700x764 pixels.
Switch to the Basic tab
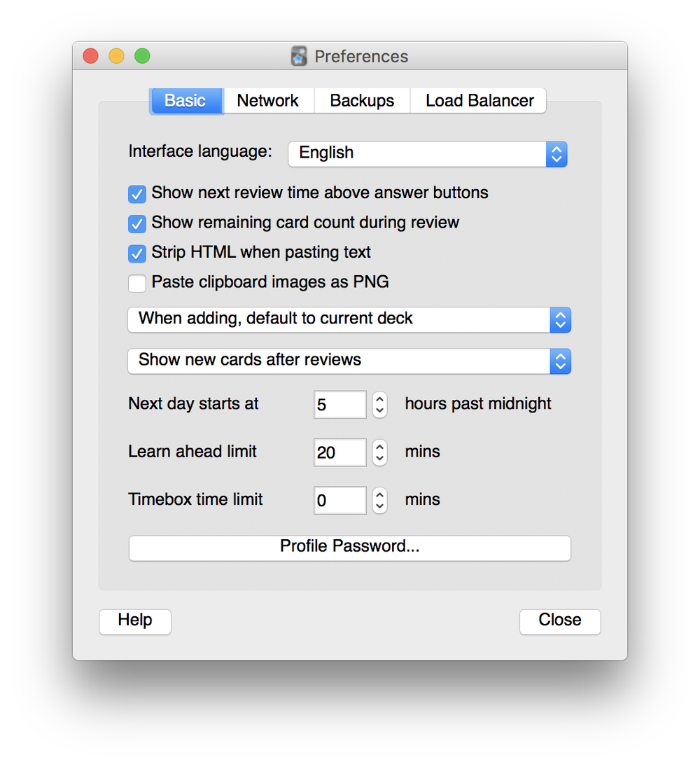[187, 101]
